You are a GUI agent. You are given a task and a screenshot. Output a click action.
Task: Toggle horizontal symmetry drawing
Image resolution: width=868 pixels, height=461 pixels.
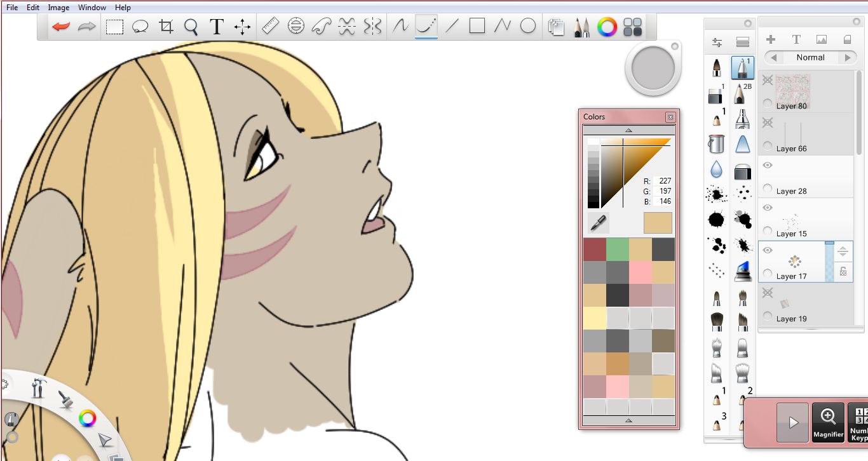coord(347,27)
